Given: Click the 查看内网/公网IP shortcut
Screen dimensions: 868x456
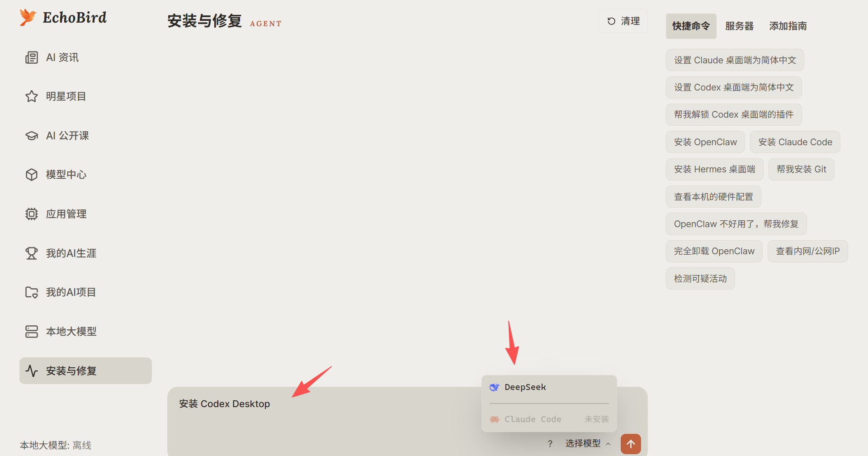Looking at the screenshot, I should (x=808, y=251).
